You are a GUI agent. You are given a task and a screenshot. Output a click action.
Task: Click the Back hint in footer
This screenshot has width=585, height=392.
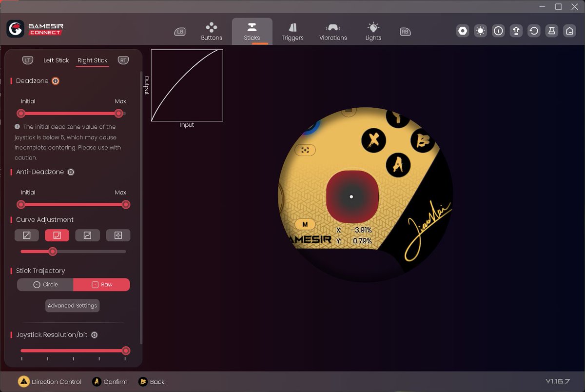tap(152, 382)
